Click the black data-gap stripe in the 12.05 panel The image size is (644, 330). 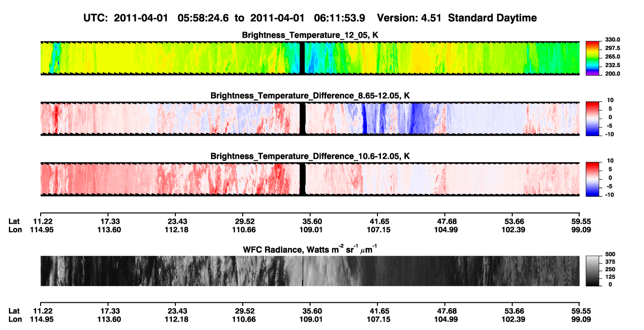(x=303, y=58)
